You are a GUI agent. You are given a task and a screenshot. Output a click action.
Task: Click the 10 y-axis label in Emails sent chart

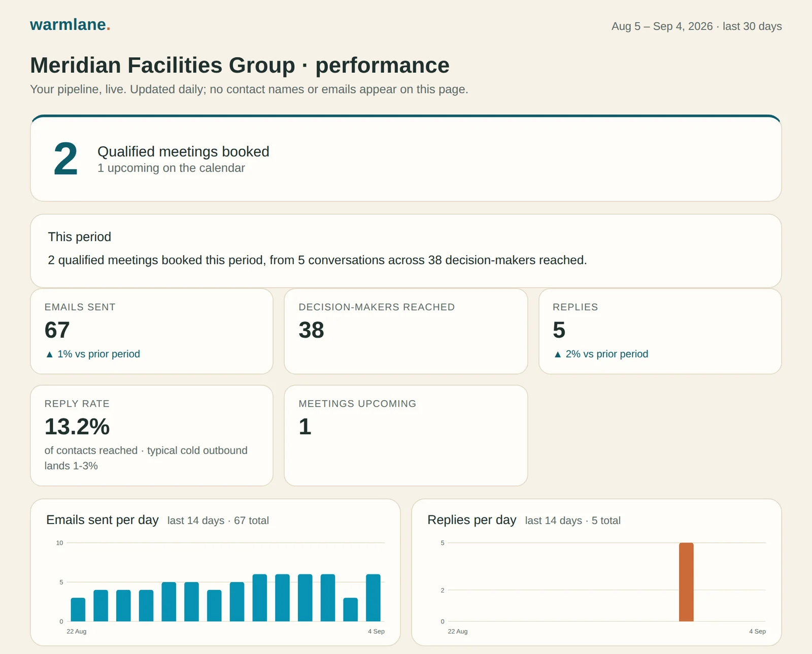[x=59, y=543]
